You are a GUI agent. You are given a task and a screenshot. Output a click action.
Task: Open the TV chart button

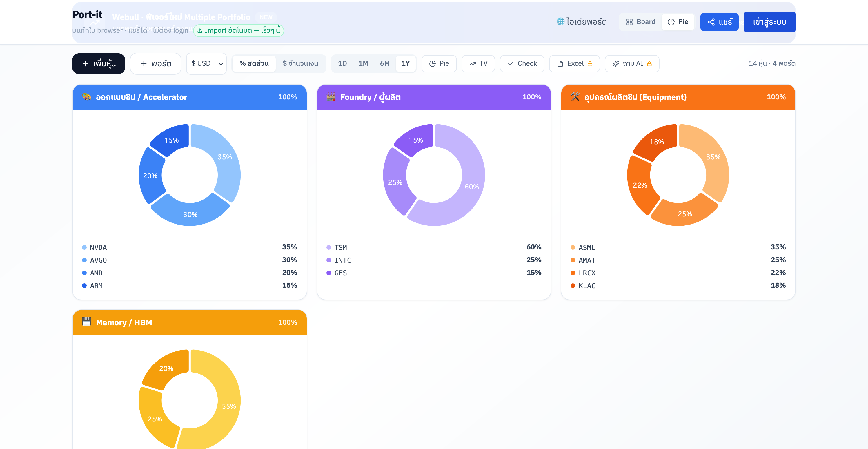(x=478, y=64)
